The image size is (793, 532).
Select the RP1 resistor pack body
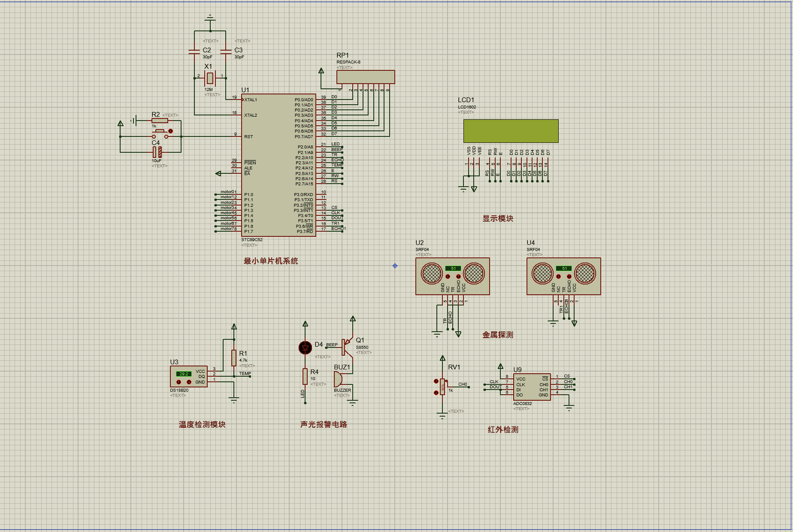coord(366,77)
